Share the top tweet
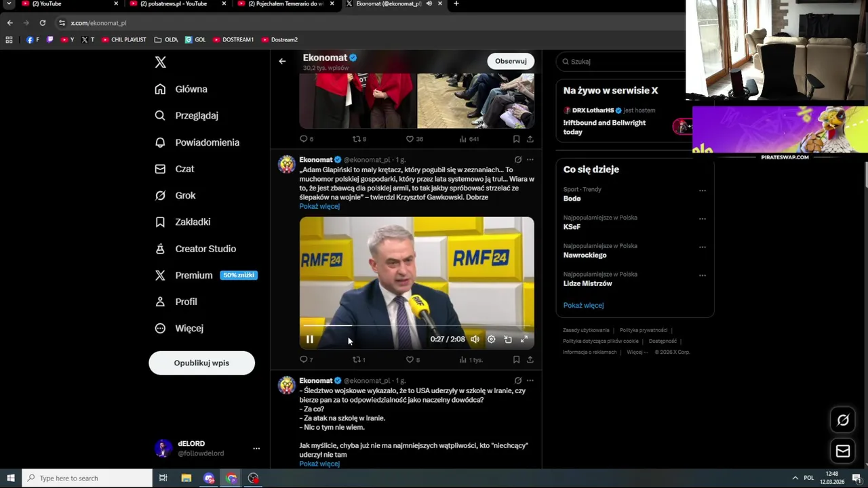Viewport: 868px width, 488px height. pyautogui.click(x=530, y=139)
